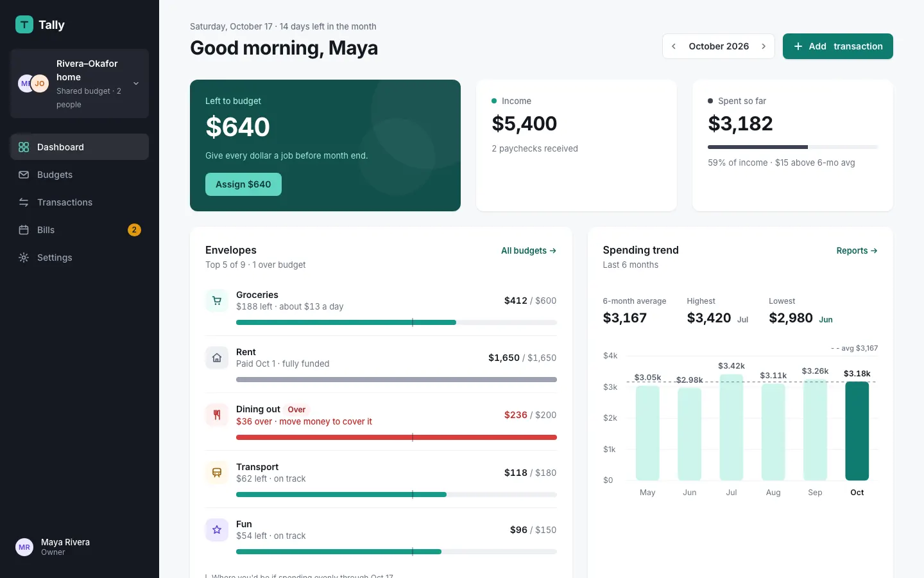Click the Tally logo icon
This screenshot has width=924, height=578.
(24, 24)
